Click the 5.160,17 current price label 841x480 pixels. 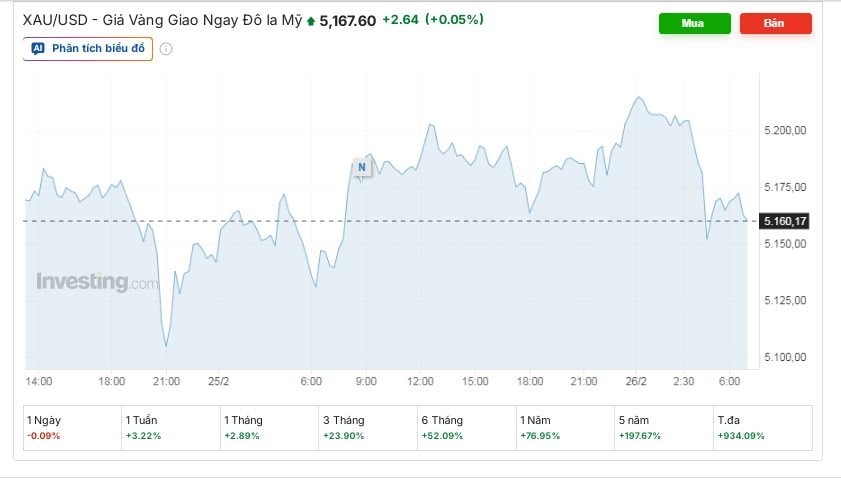[x=783, y=220]
